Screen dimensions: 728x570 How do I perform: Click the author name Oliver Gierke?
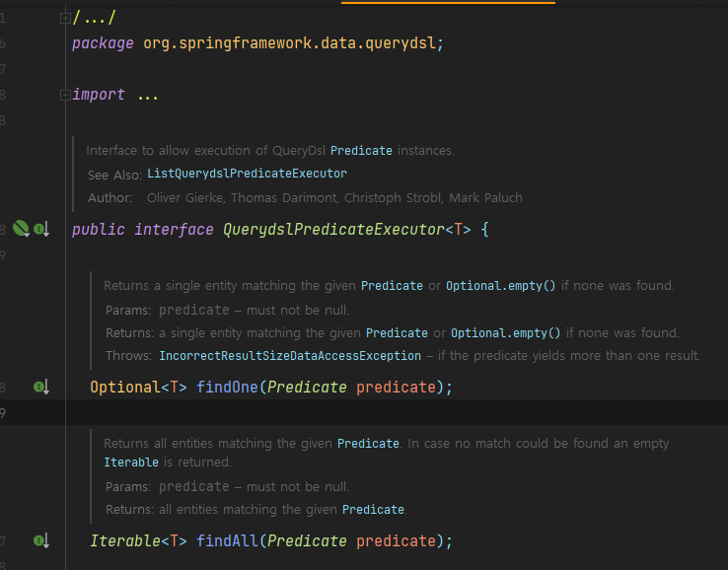pyautogui.click(x=185, y=198)
